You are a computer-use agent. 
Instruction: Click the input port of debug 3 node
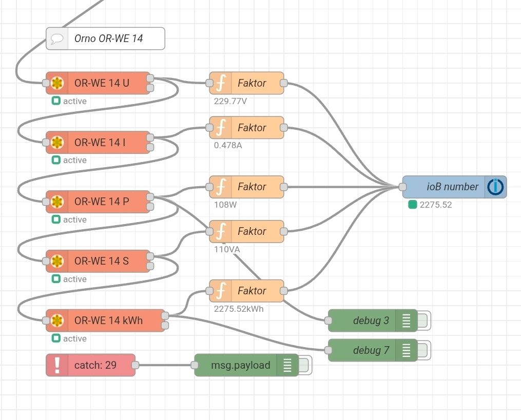[x=329, y=321]
